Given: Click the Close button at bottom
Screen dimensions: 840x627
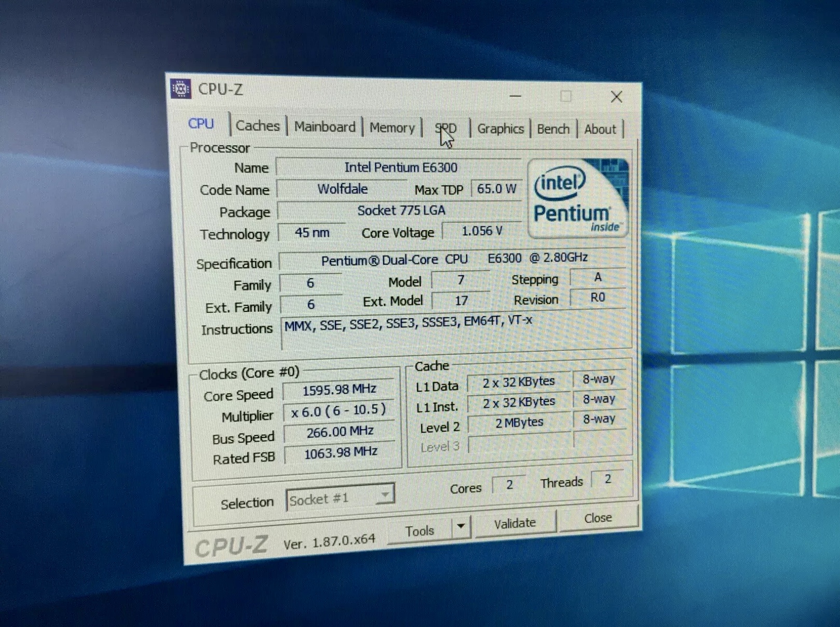Looking at the screenshot, I should click(x=598, y=518).
